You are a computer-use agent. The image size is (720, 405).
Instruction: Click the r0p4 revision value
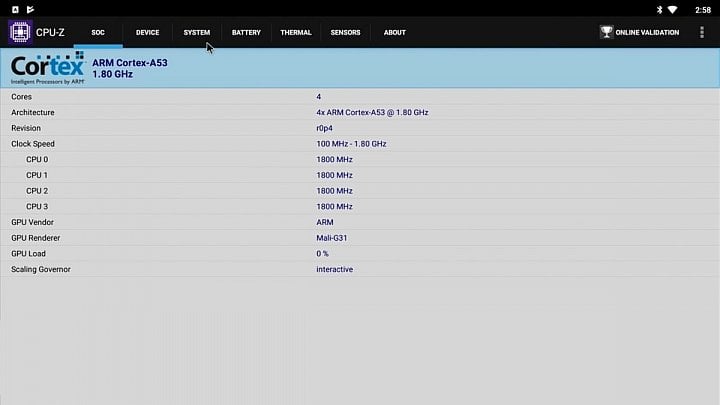(x=324, y=128)
